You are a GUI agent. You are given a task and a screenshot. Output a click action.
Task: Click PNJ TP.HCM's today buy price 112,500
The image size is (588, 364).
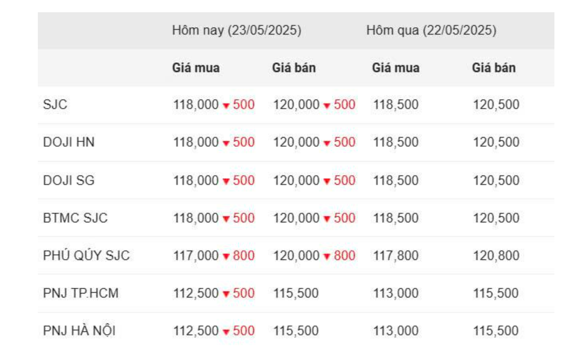196,293
